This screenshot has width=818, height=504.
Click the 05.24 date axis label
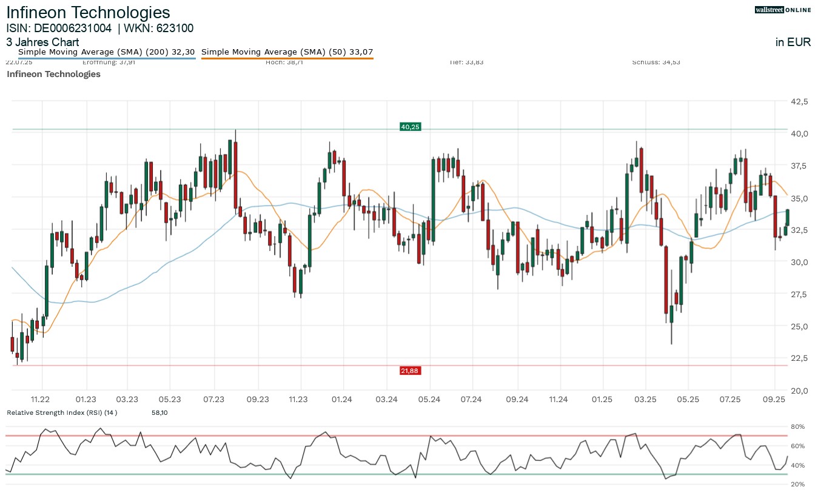point(429,399)
